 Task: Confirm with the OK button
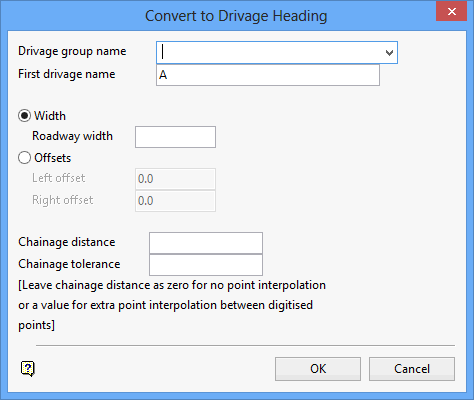point(318,369)
